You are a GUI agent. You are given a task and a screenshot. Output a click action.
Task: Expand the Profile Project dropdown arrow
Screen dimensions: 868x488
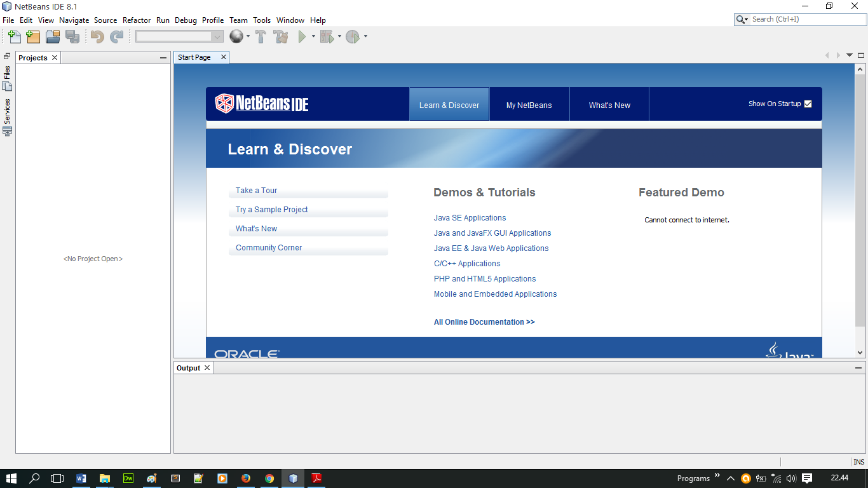(365, 37)
